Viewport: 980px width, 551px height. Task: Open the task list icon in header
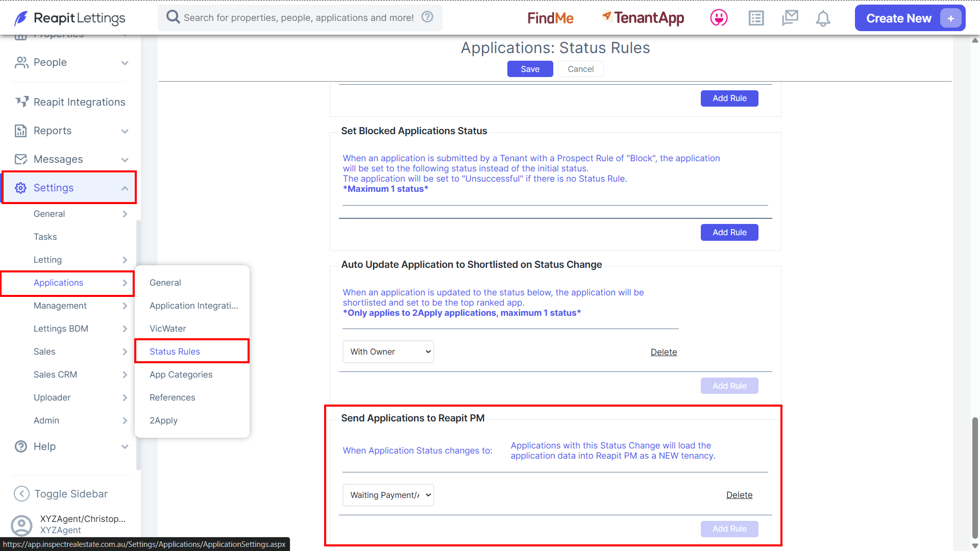756,18
